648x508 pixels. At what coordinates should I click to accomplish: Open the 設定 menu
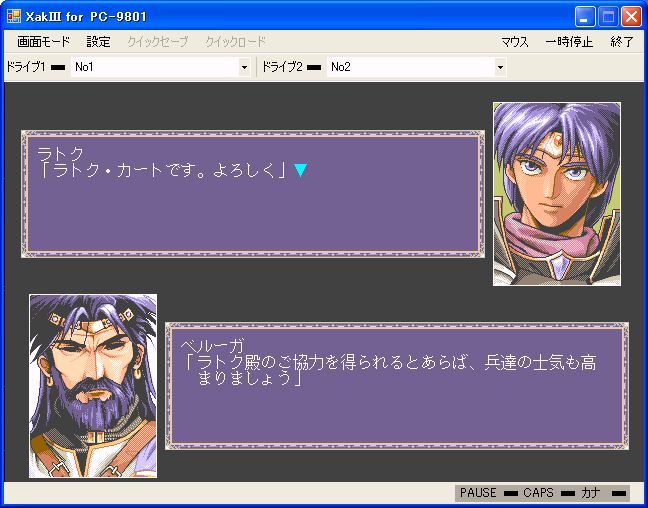(98, 42)
